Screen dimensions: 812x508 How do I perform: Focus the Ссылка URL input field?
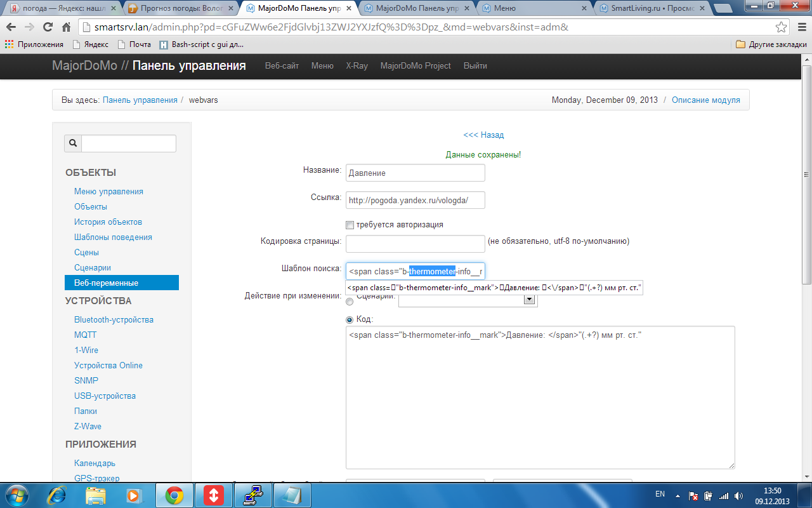[x=416, y=200]
